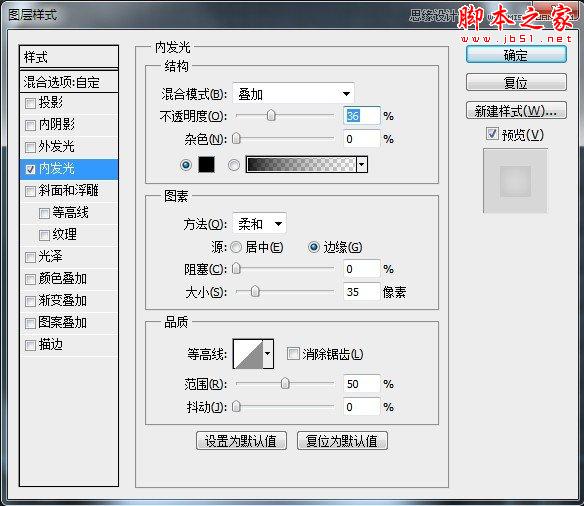Enable the 内阴影 checkbox
The image size is (584, 506).
(x=30, y=125)
